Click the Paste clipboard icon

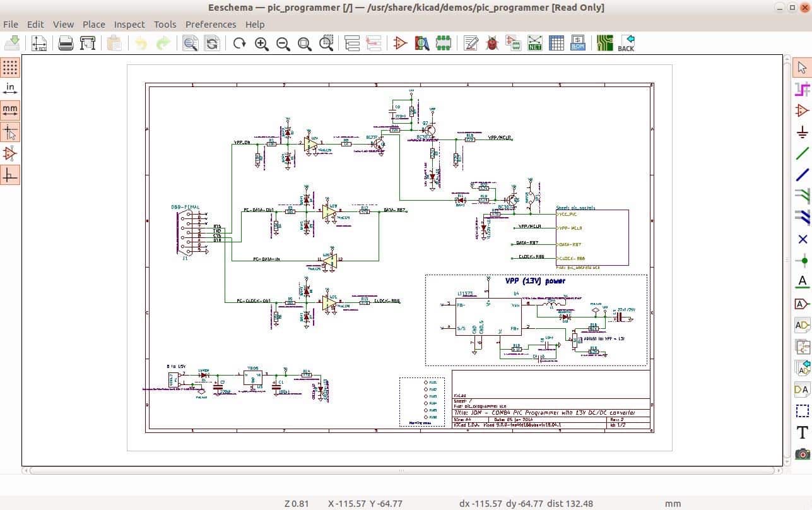coord(114,43)
